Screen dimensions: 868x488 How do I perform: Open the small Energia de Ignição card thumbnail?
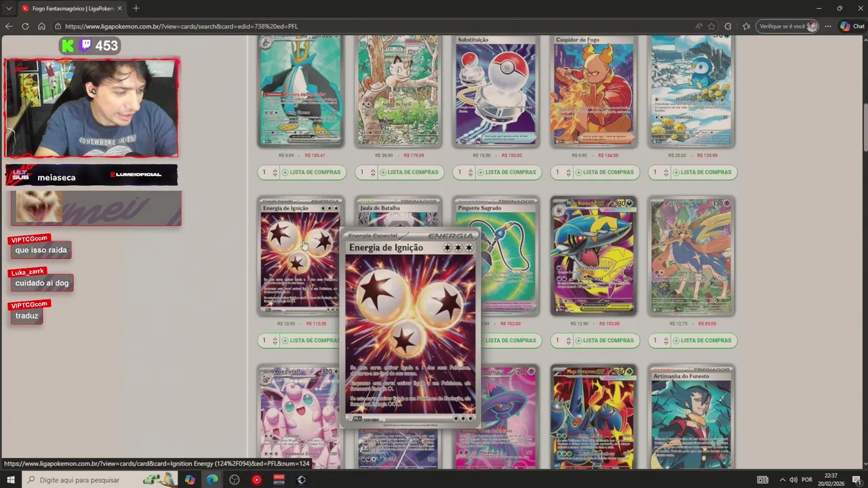point(300,256)
